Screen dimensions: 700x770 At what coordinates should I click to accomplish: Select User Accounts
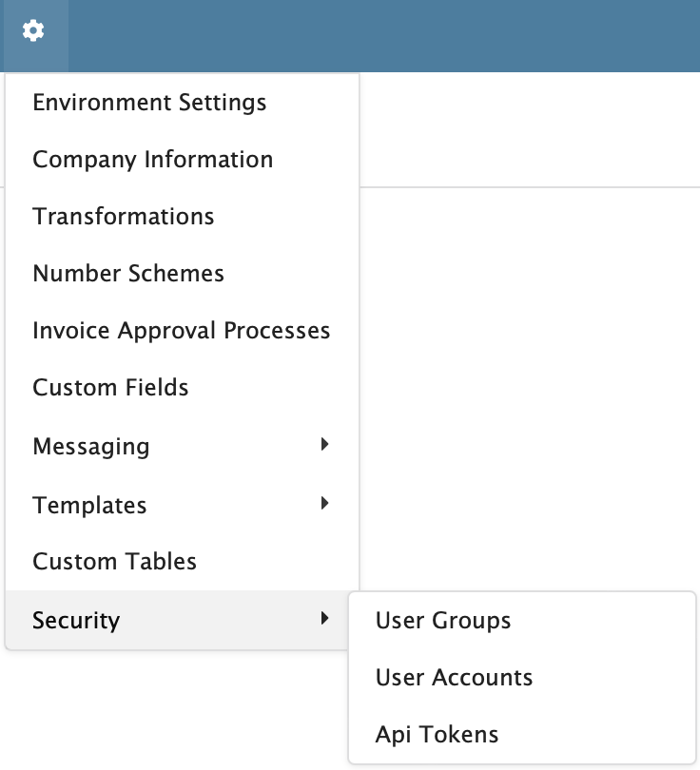coord(454,678)
